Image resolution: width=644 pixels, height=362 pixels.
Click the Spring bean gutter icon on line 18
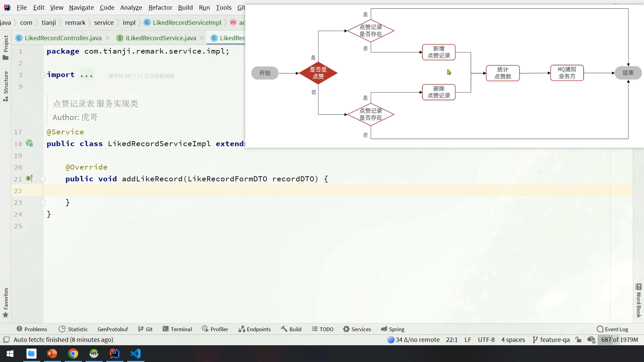(x=30, y=143)
